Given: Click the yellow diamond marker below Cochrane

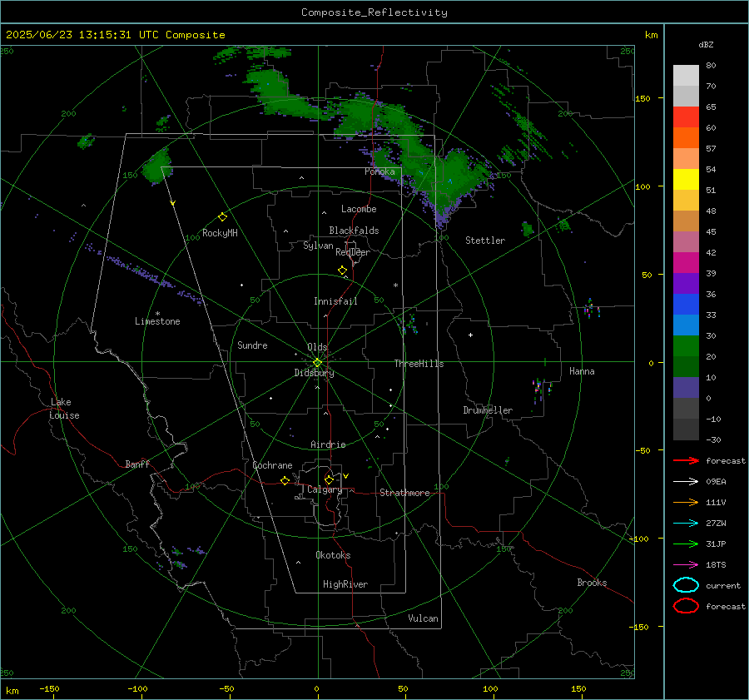Looking at the screenshot, I should click(285, 481).
